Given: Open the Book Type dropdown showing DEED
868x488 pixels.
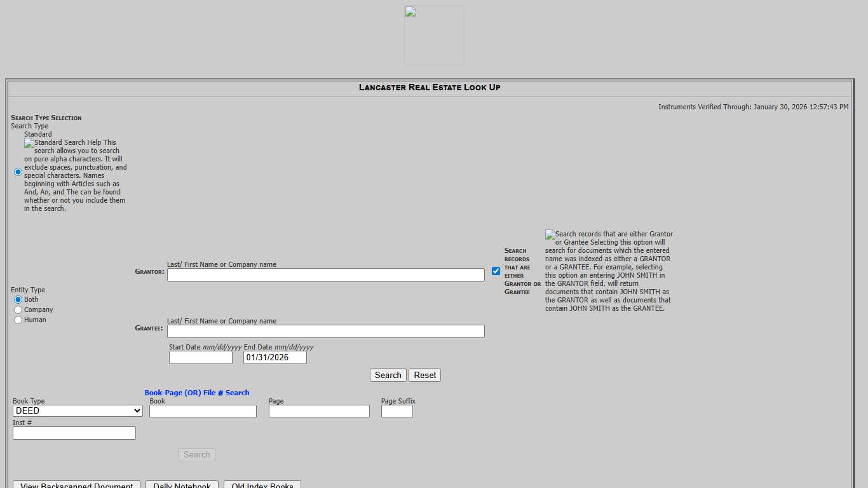Looking at the screenshot, I should click(77, 410).
